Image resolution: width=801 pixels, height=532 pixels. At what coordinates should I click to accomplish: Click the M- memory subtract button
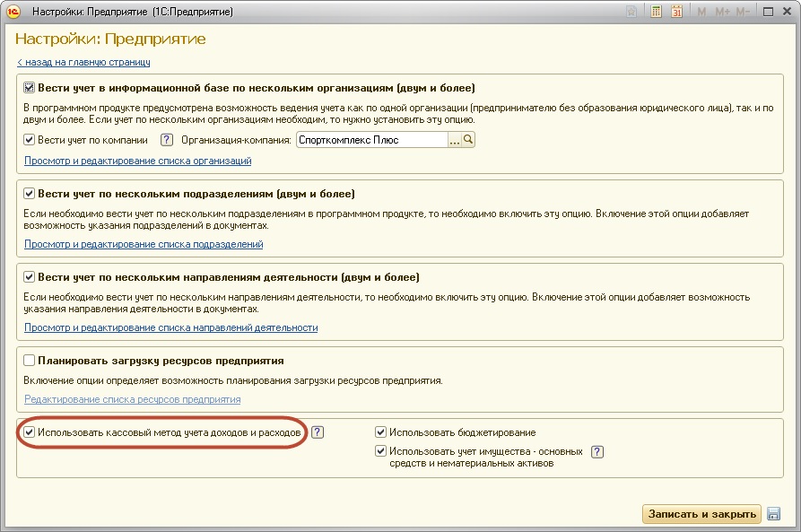click(x=743, y=12)
